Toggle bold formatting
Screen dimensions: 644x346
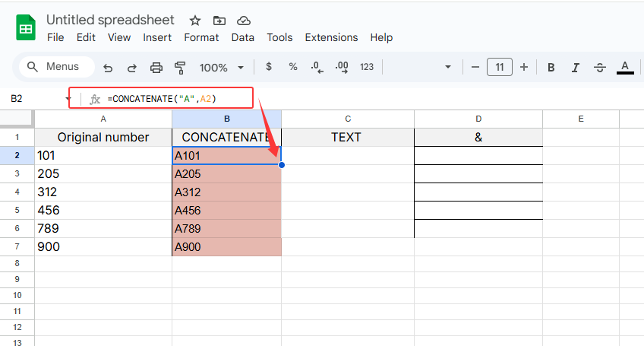coord(551,67)
